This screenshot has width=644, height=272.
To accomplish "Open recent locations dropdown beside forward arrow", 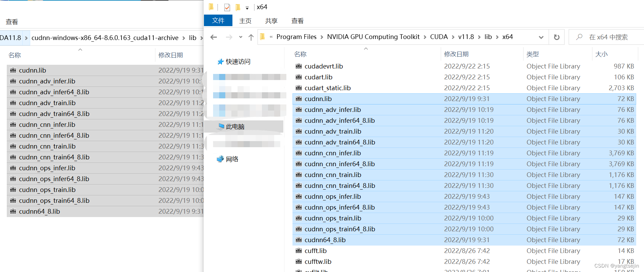I will click(241, 37).
